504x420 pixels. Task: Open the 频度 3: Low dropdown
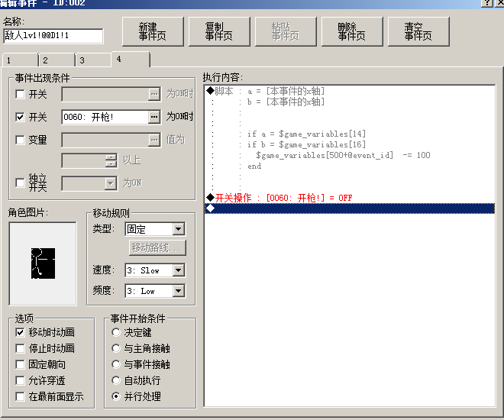coord(179,291)
